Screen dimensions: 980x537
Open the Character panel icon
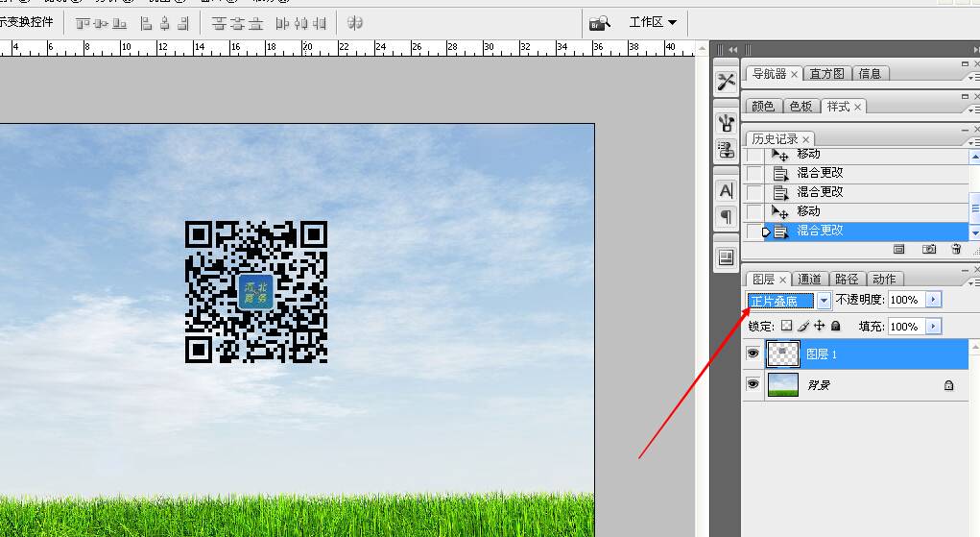[727, 191]
